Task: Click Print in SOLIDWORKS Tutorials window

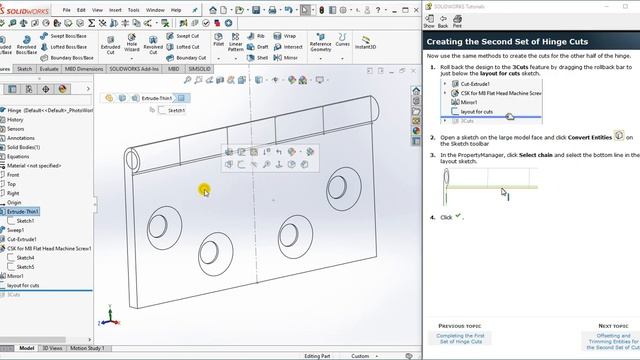Action: (x=457, y=22)
